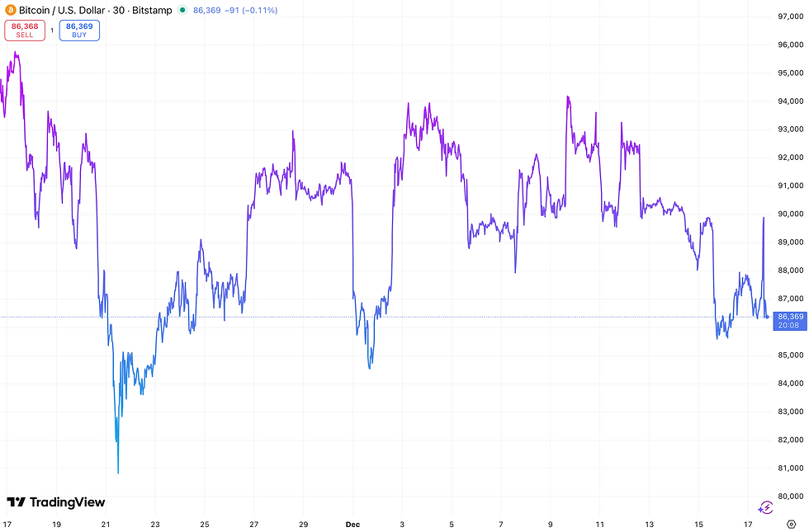Click the 97,000 price scale label
This screenshot has width=809, height=532.
(x=792, y=14)
